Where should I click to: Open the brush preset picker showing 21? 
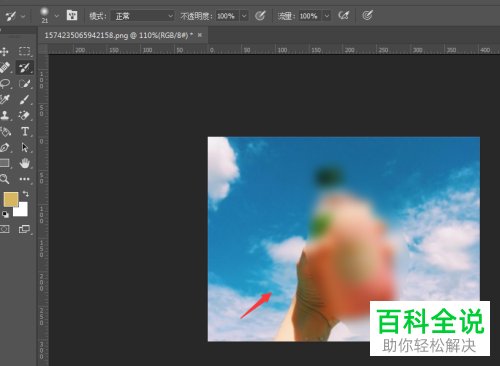45,15
